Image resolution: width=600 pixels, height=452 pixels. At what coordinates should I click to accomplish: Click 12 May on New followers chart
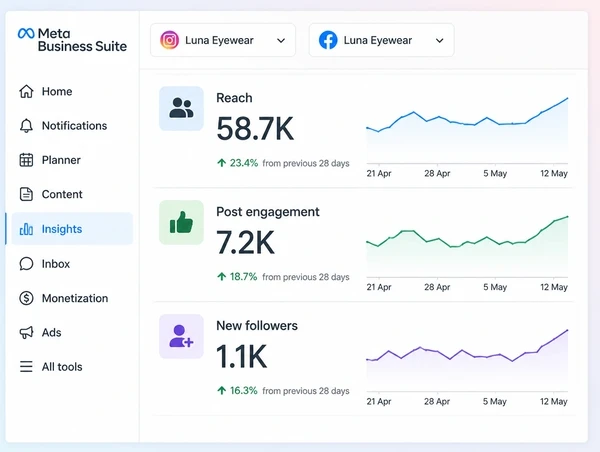pyautogui.click(x=554, y=401)
